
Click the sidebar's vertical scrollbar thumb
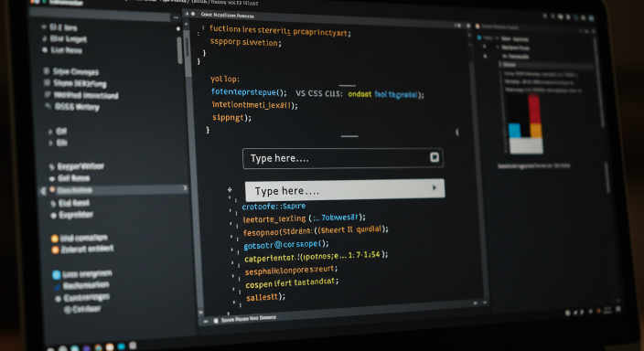pos(179,50)
